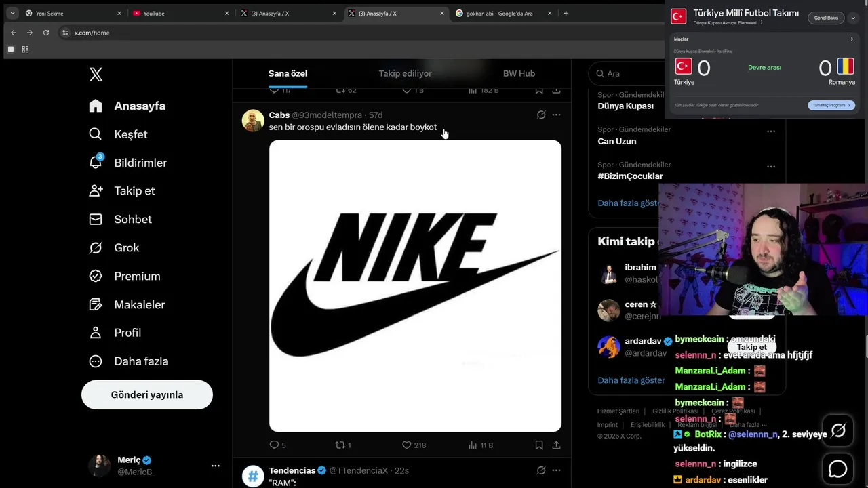Open Tendencias profile avatar

click(x=253, y=476)
